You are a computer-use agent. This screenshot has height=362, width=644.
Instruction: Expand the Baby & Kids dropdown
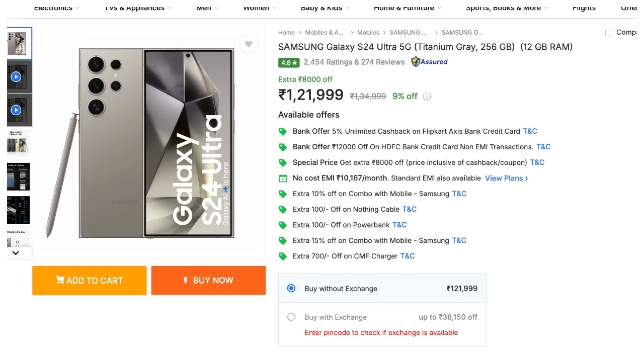tap(325, 8)
